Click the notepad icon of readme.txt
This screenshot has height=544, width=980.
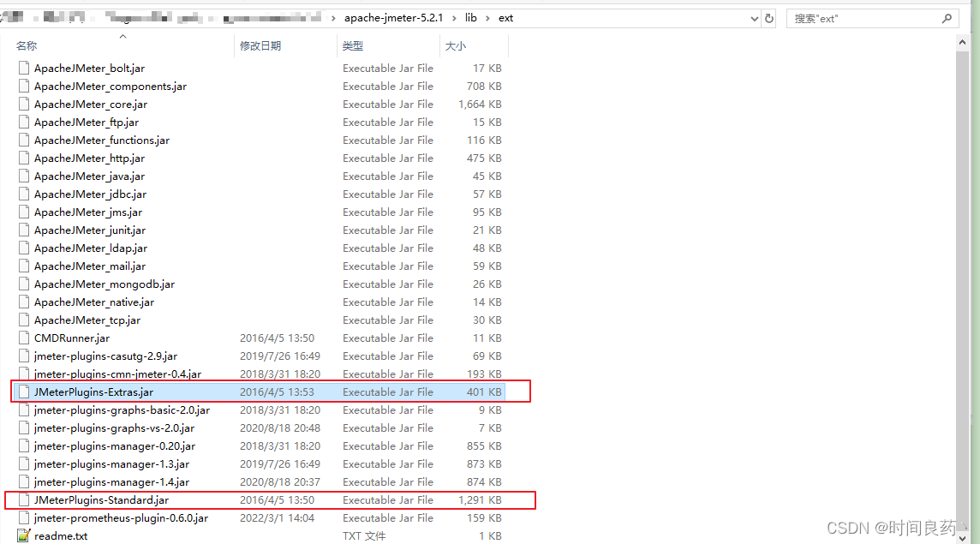[24, 536]
